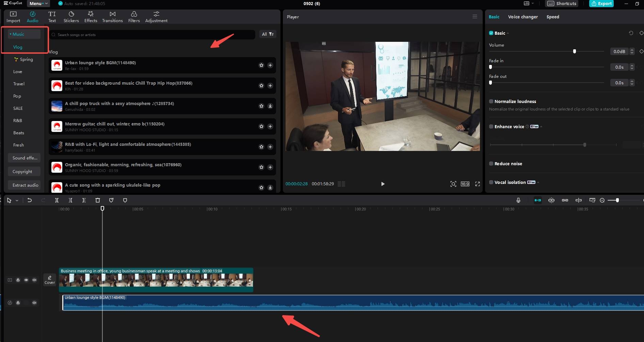Image resolution: width=644 pixels, height=342 pixels.
Task: Open player full screen view
Action: tap(478, 184)
